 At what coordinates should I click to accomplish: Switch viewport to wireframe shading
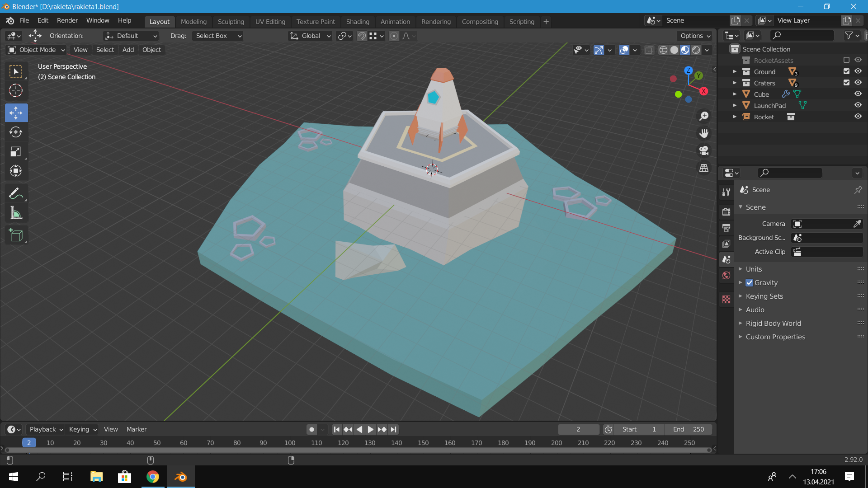click(663, 50)
